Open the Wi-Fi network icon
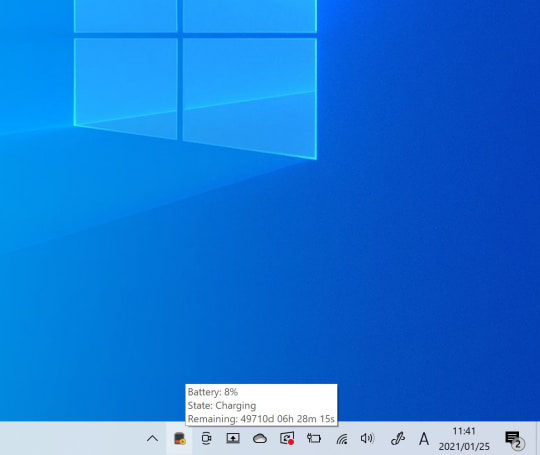The image size is (540, 455). pos(342,439)
